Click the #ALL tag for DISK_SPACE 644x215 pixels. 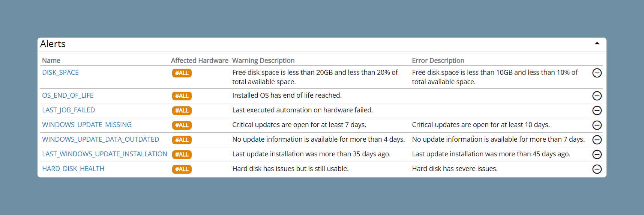182,73
